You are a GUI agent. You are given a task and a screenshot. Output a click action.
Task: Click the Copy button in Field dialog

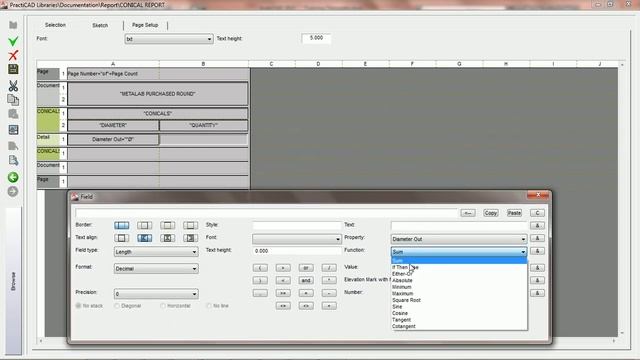pyautogui.click(x=491, y=213)
